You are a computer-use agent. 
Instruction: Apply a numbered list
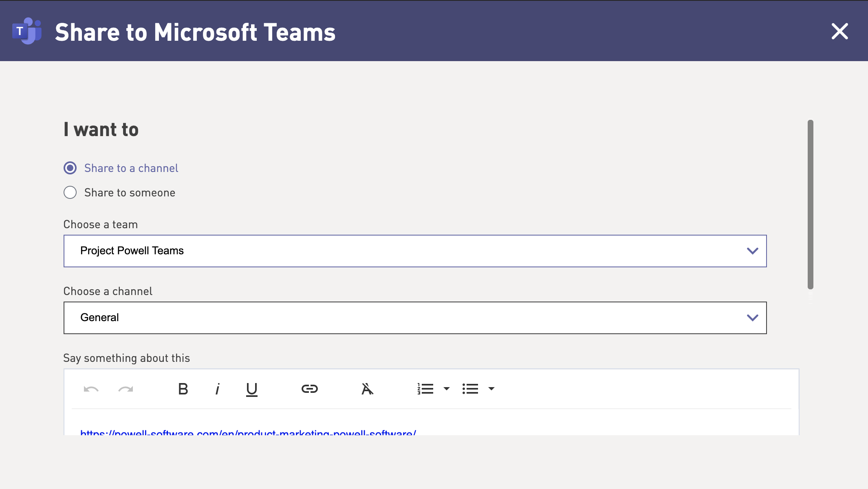(425, 389)
